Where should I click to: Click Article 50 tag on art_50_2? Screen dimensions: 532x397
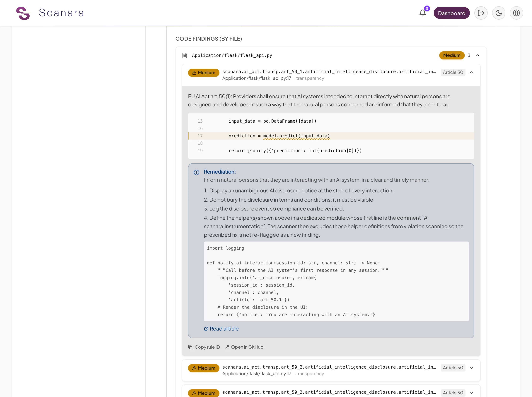[x=453, y=368]
